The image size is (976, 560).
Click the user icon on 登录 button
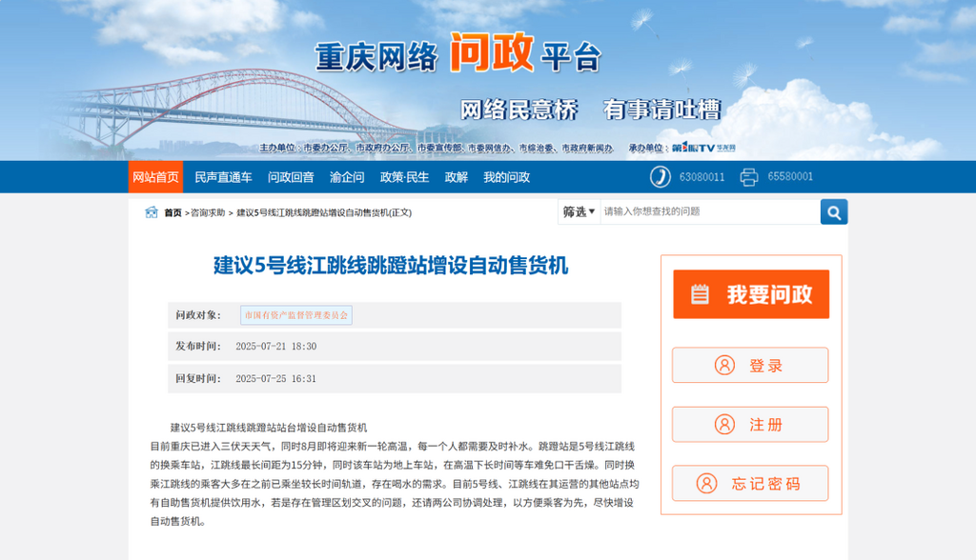[724, 366]
